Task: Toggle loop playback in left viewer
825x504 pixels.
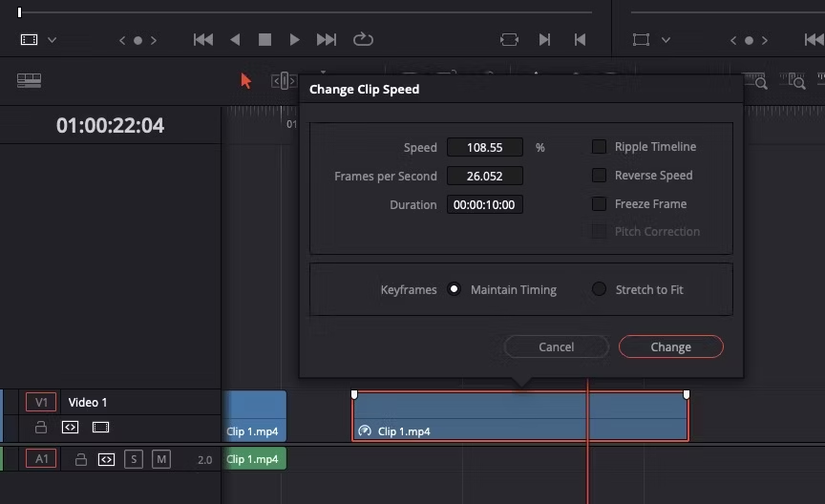Action: (x=363, y=39)
